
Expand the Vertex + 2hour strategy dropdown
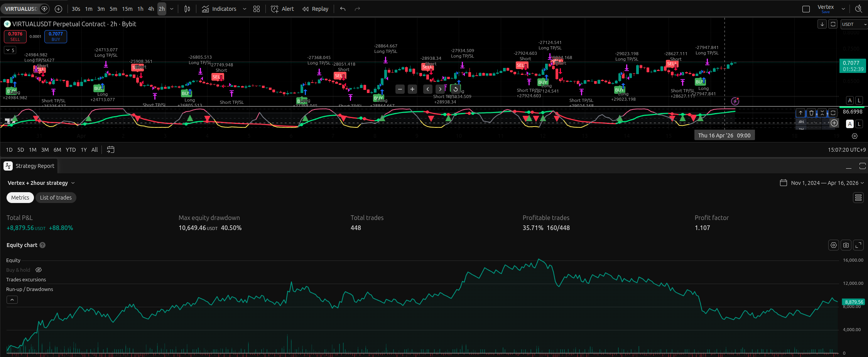pos(41,183)
